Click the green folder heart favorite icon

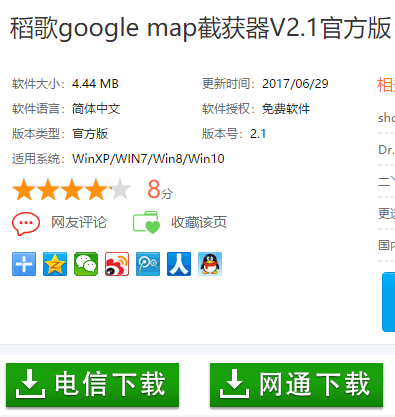coord(146,222)
